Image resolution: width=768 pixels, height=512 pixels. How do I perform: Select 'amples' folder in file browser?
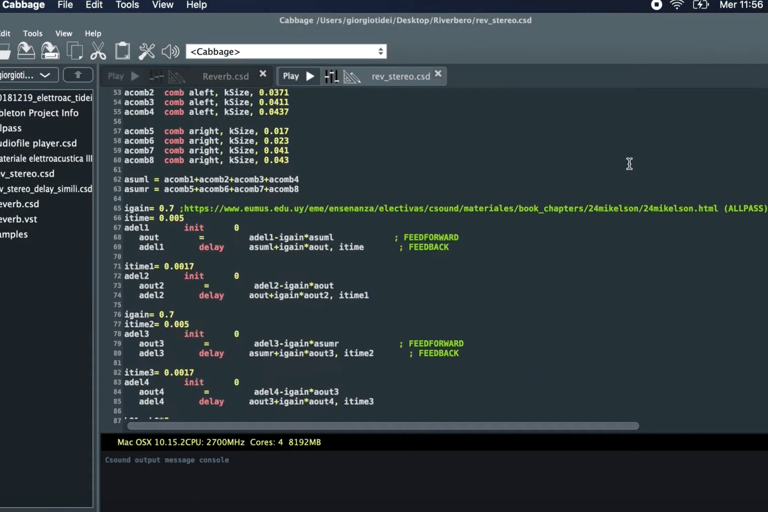click(x=14, y=234)
